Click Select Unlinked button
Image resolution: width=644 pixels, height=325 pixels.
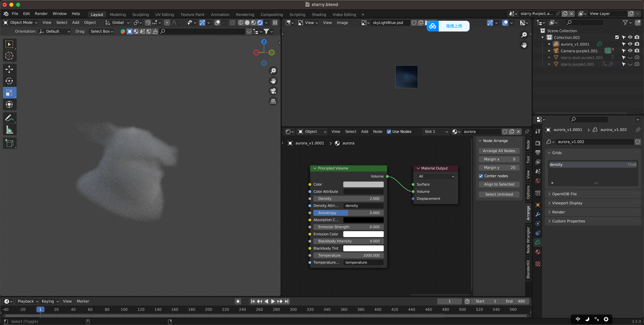pyautogui.click(x=499, y=194)
